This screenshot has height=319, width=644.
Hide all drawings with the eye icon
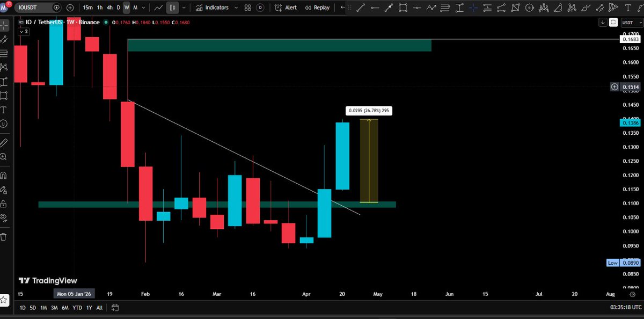4,218
